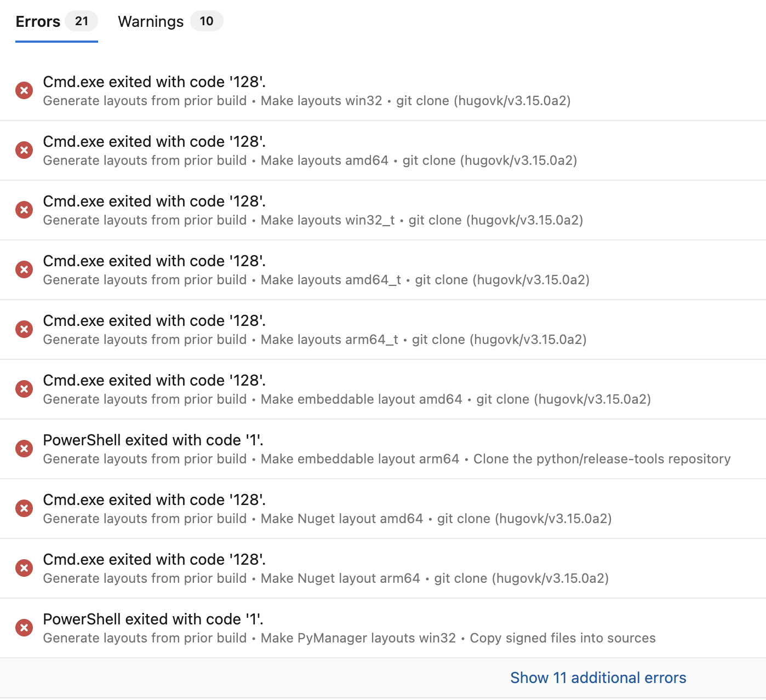Click the error icon beside Make layouts amd64
This screenshot has width=766, height=700.
pos(24,150)
